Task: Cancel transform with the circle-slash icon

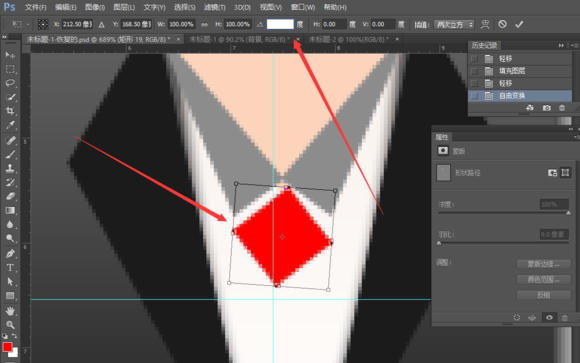Action: pyautogui.click(x=502, y=24)
